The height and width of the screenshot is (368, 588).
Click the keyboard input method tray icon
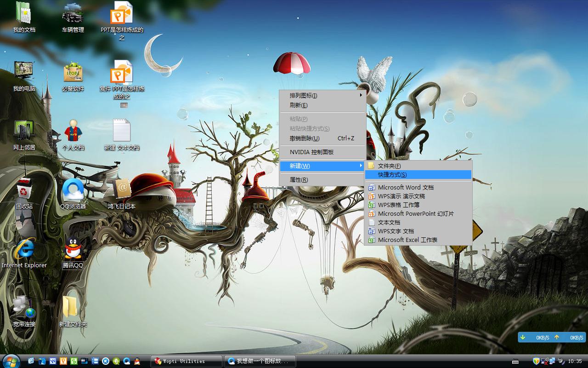pyautogui.click(x=515, y=361)
